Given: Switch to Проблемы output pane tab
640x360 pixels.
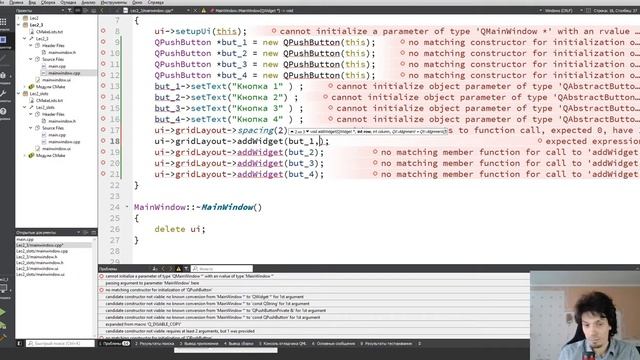Looking at the screenshot, I should tap(115, 344).
